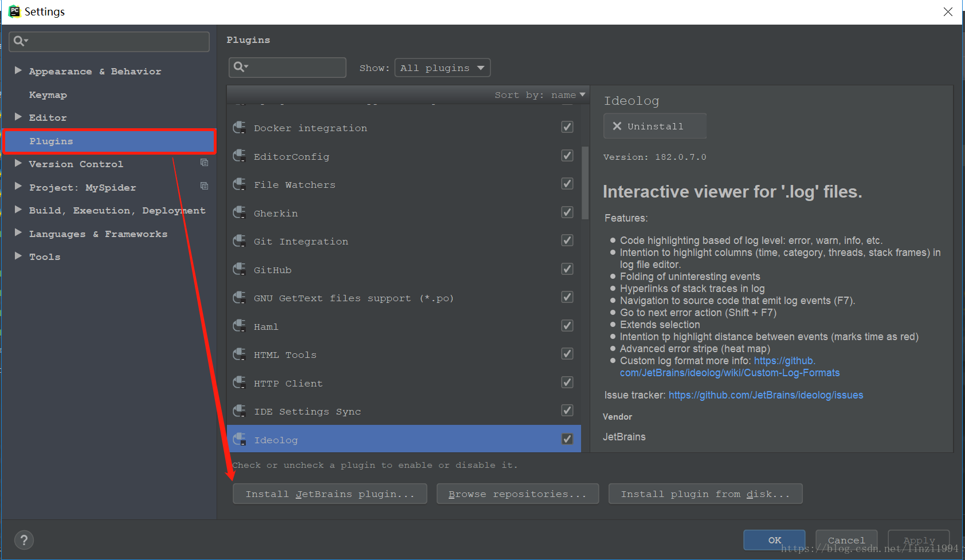
Task: Open the help question mark button
Action: tap(24, 540)
